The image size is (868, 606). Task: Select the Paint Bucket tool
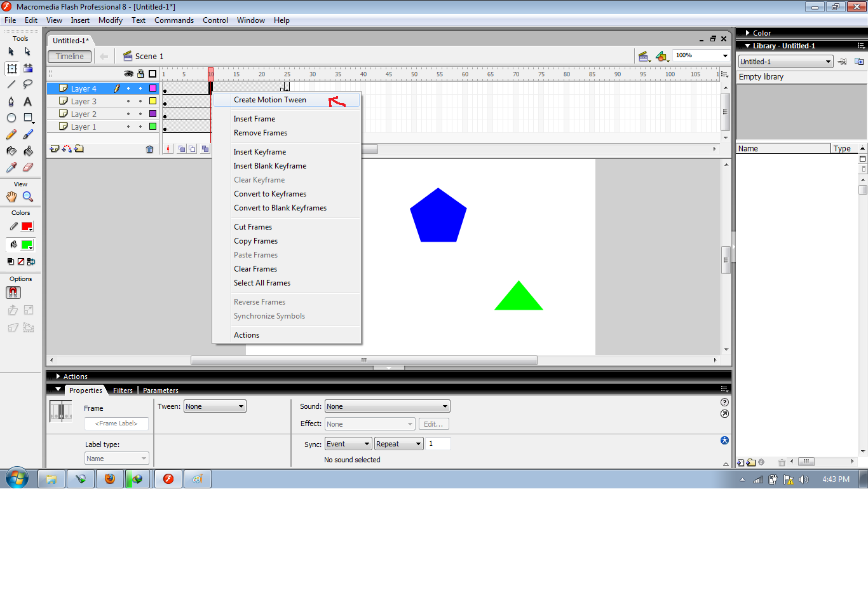click(27, 151)
